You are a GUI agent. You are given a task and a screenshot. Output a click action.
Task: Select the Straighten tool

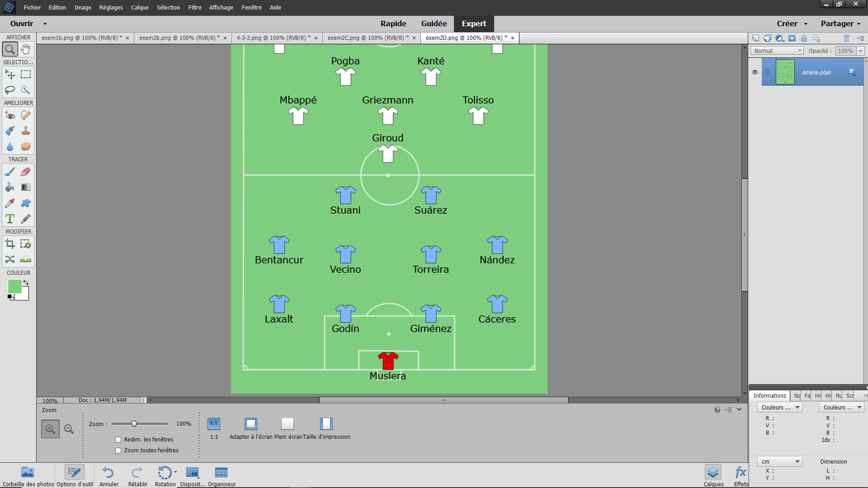click(x=26, y=259)
